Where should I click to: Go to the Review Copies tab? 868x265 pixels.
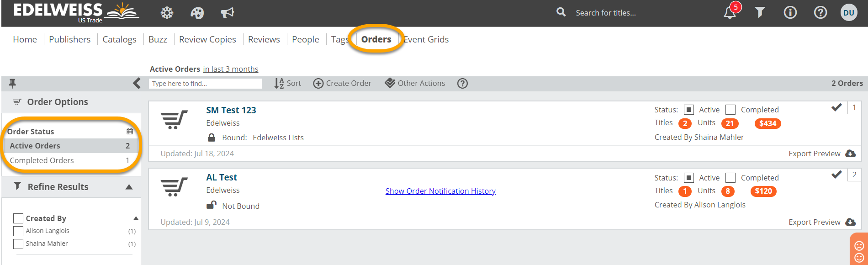tap(207, 39)
